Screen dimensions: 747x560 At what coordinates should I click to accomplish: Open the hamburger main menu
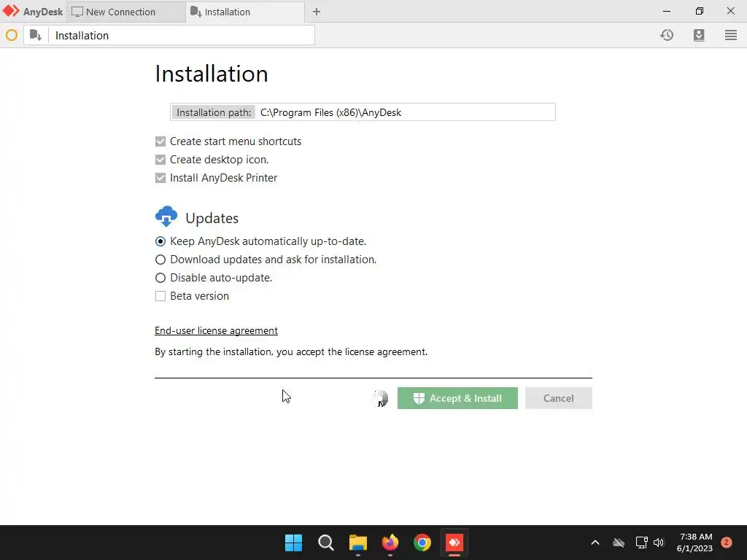pyautogui.click(x=731, y=35)
